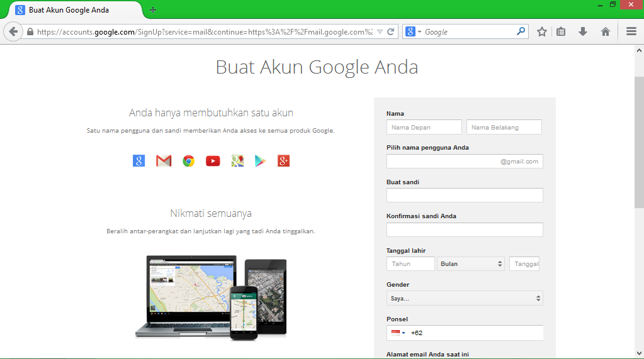Reload the page with the refresh icon
Image resolution: width=644 pixels, height=359 pixels.
click(390, 31)
